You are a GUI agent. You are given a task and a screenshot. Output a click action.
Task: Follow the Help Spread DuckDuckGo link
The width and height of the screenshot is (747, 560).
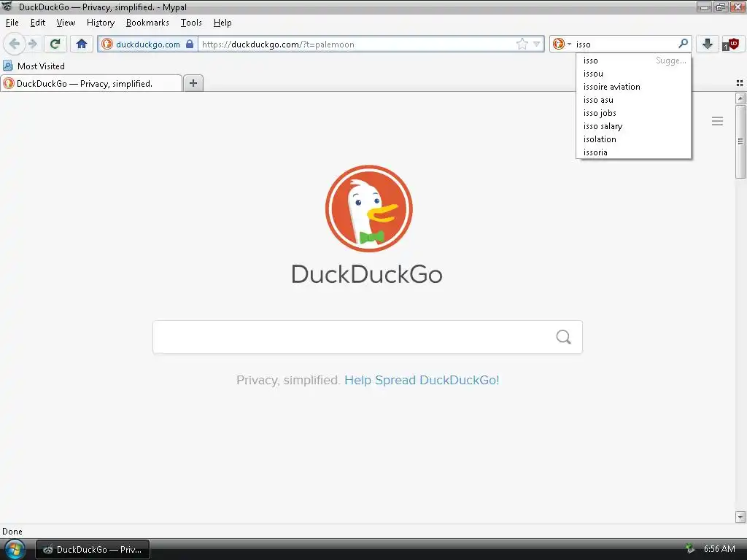pos(422,380)
